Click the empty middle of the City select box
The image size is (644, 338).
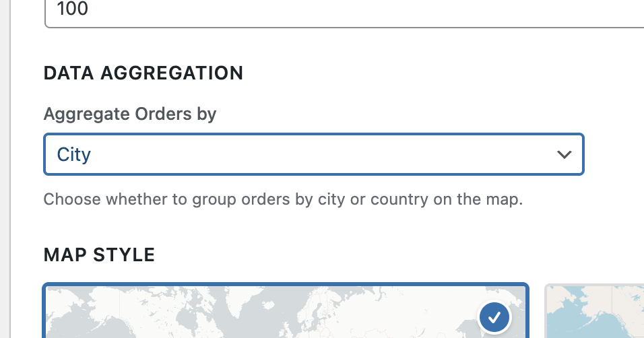pyautogui.click(x=313, y=155)
